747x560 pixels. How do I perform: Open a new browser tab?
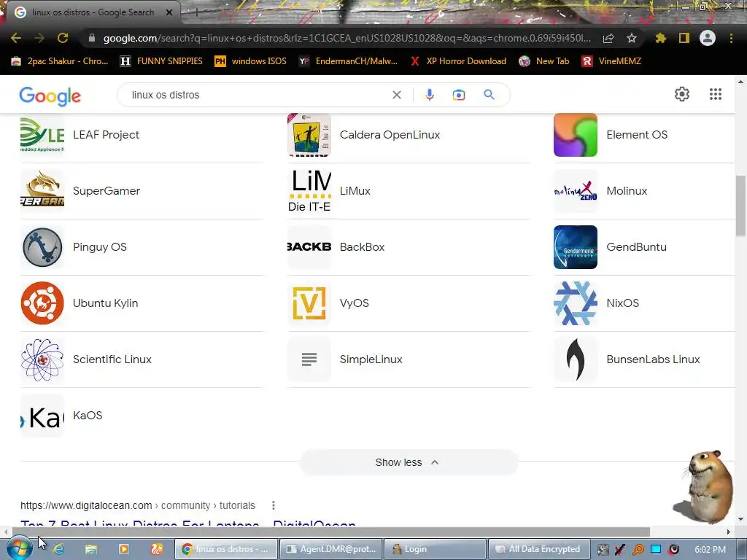(x=196, y=13)
